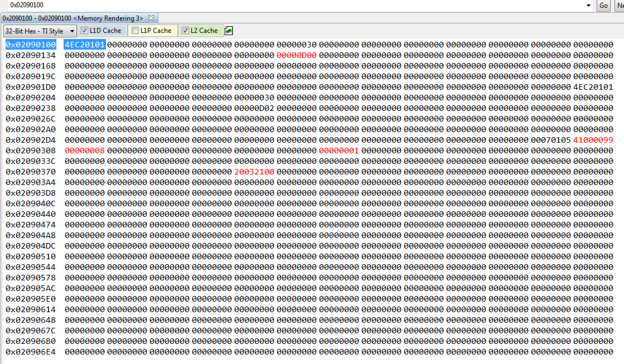The image size is (624, 364).
Task: Enable the L1P Cache checkbox
Action: click(x=136, y=31)
